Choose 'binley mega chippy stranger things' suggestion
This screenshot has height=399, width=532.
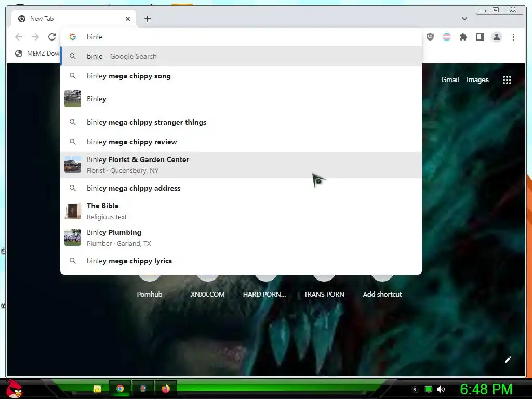[241, 122]
